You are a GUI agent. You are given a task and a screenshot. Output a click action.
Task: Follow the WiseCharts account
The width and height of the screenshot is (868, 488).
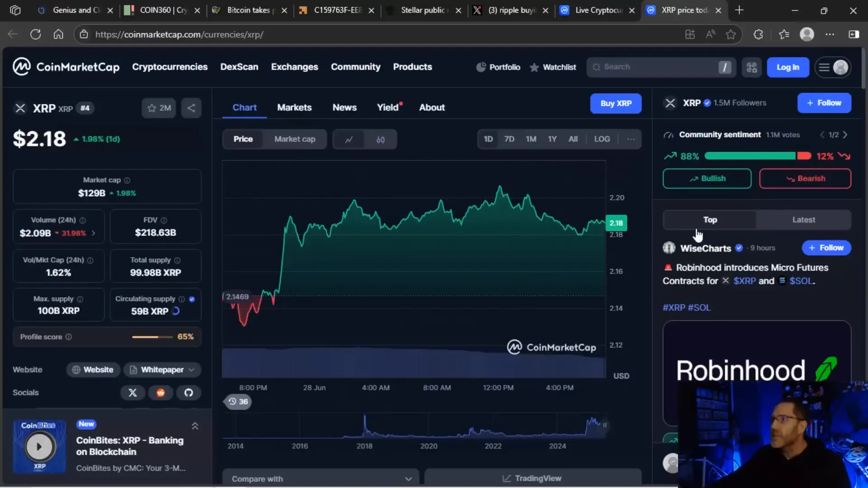click(826, 248)
